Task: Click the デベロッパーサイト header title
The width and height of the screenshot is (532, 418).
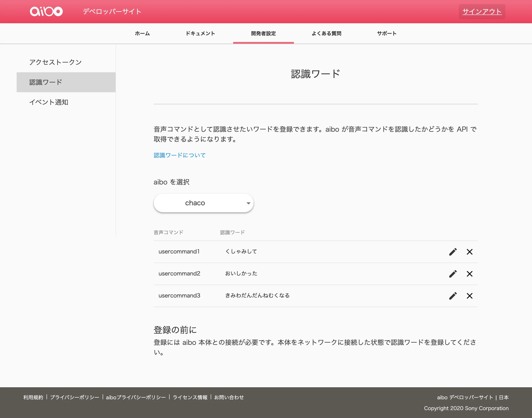Action: click(112, 11)
